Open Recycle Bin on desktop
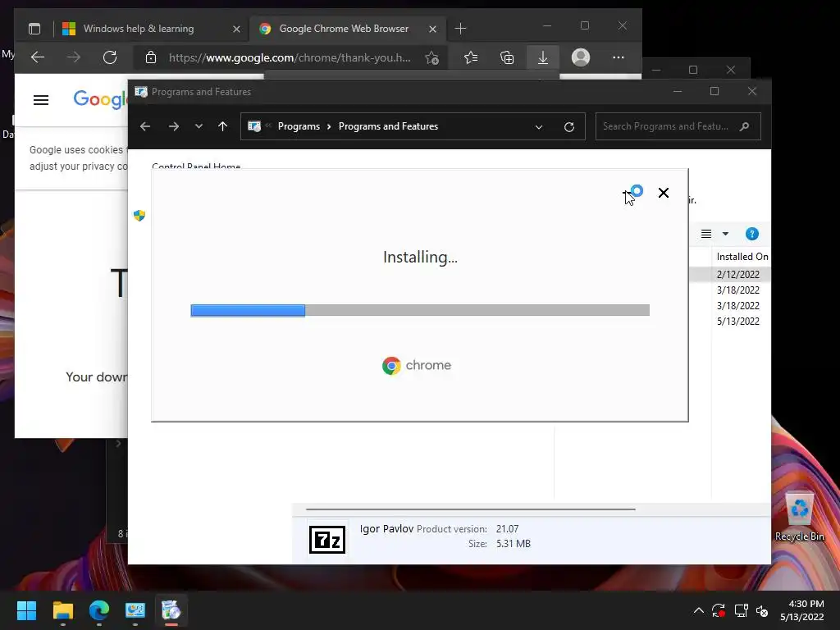Screen dimensions: 840x630 pos(799,517)
